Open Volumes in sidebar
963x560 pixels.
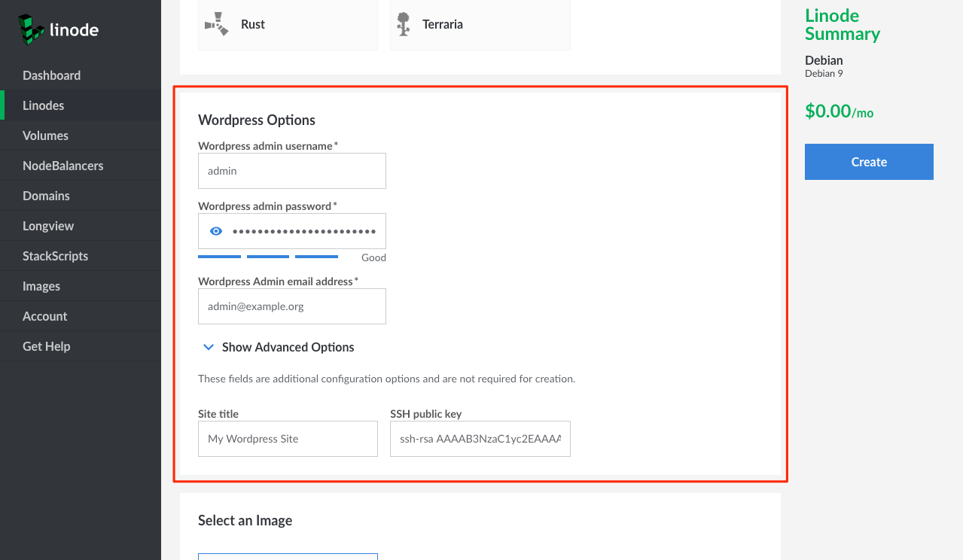click(45, 135)
